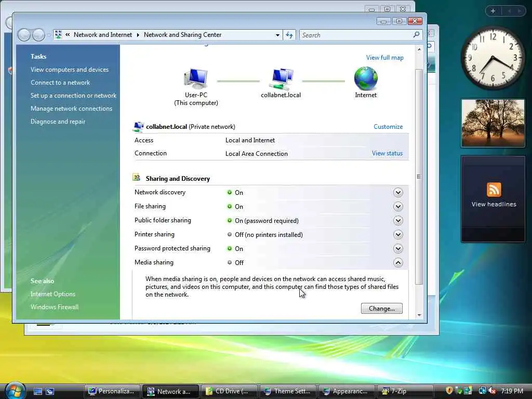Click the security shield tray icon
The height and width of the screenshot is (399, 532).
click(x=449, y=391)
